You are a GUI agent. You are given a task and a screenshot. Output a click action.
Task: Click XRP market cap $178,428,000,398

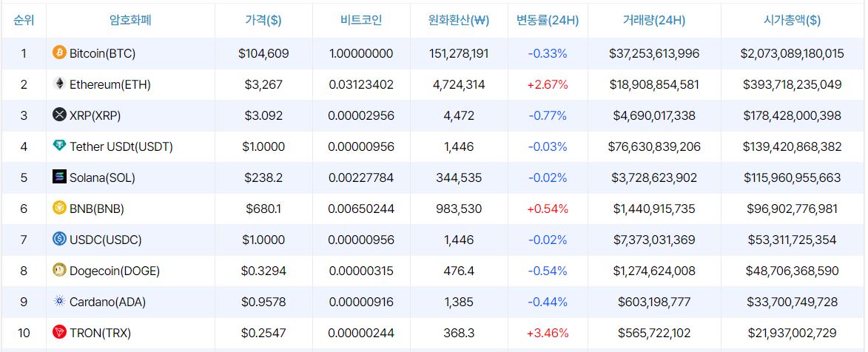pos(793,115)
